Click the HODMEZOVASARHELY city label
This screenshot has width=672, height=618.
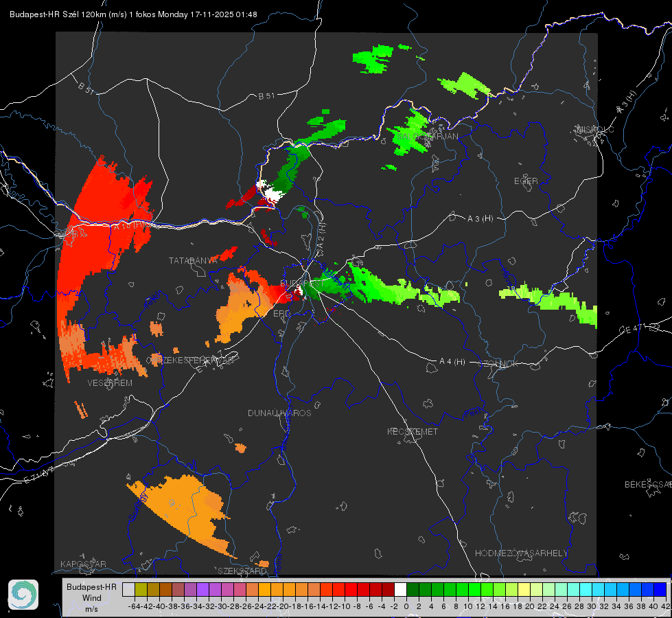(521, 553)
